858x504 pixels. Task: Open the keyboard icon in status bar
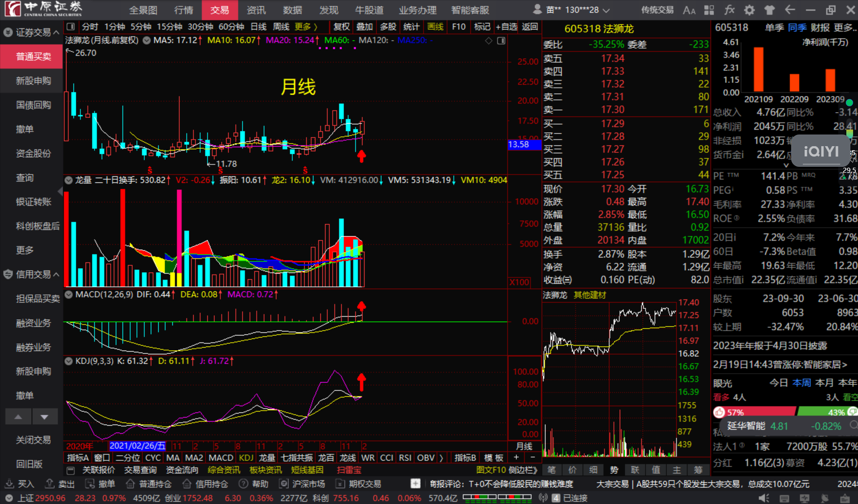(x=784, y=498)
